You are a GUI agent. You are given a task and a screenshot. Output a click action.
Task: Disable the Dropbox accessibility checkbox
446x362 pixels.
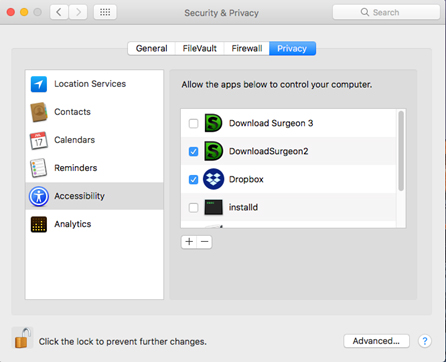[193, 180]
